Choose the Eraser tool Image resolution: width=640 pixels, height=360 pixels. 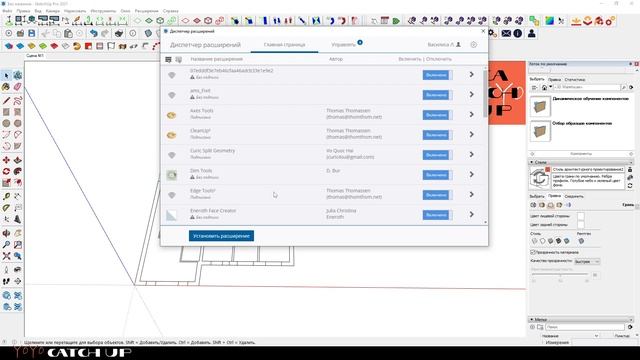[x=18, y=87]
